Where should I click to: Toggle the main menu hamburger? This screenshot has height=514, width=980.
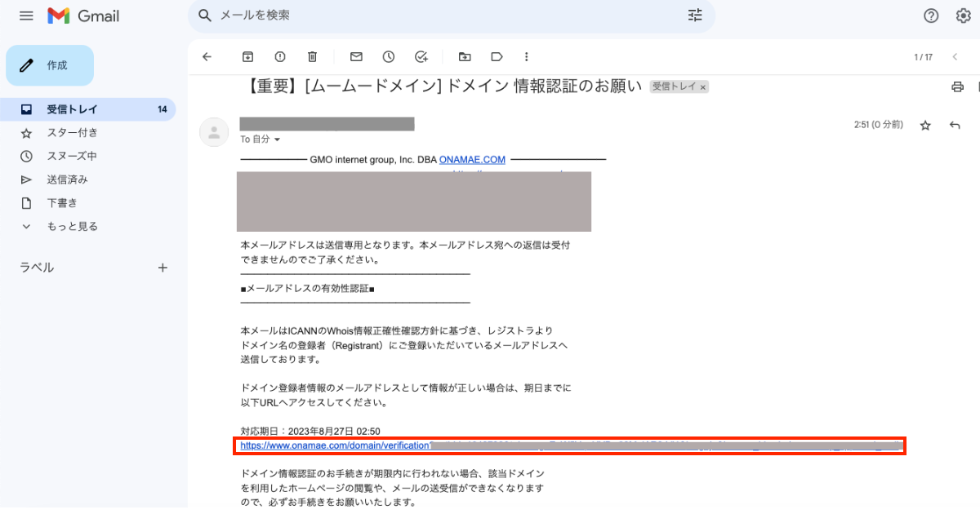coord(26,16)
